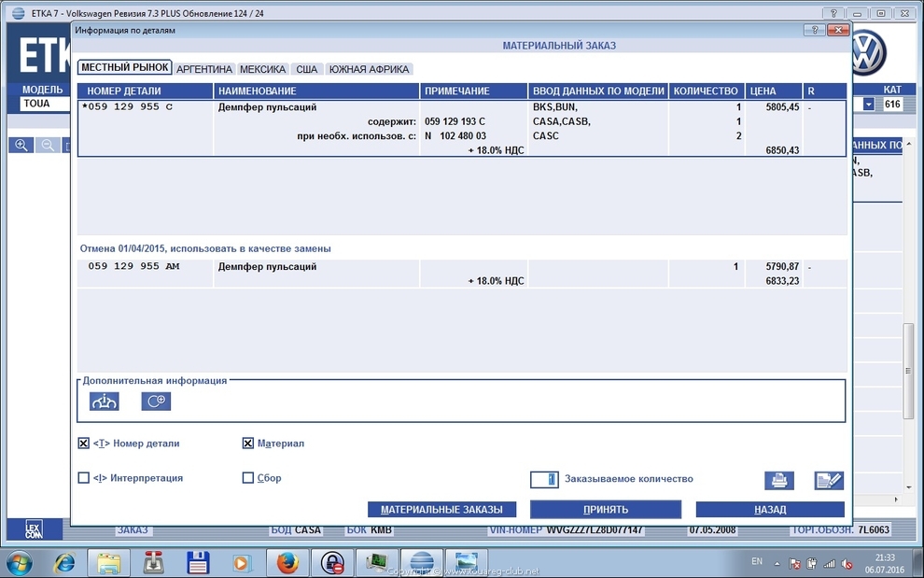Click the ЦЕНА column header
The image size is (924, 578).
(x=774, y=91)
